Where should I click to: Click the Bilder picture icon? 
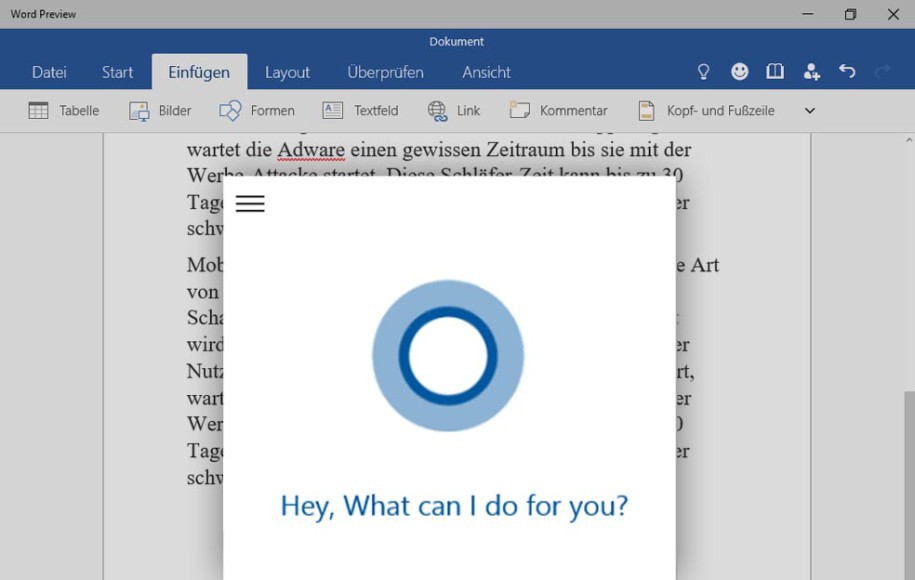[x=139, y=111]
